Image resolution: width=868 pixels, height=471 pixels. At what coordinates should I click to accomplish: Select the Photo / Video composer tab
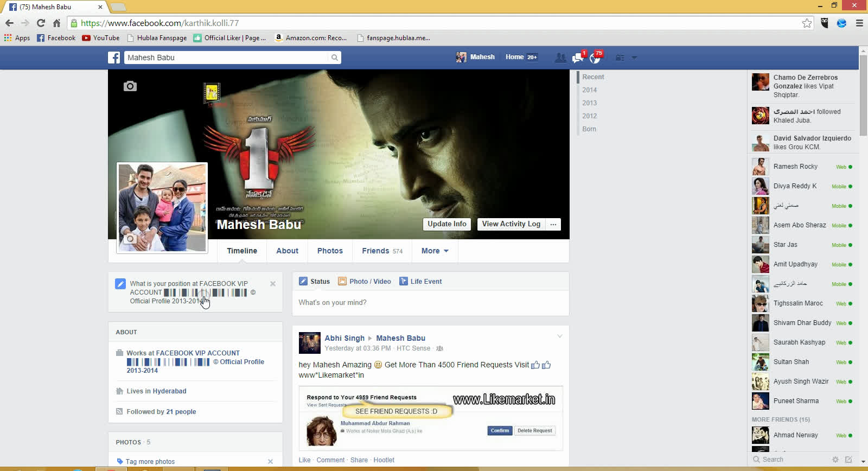pyautogui.click(x=365, y=281)
